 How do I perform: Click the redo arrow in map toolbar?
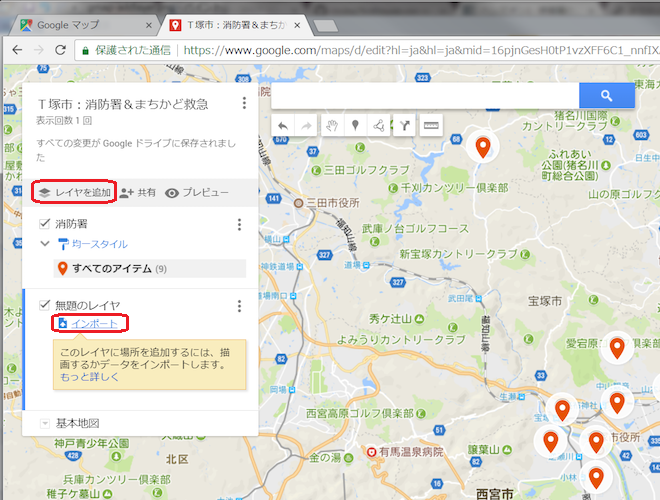[306, 125]
